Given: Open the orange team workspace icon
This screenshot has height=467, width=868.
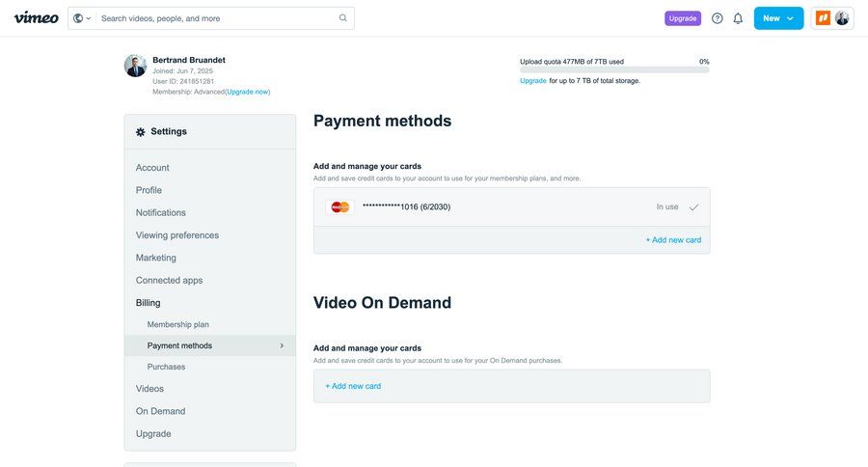Looking at the screenshot, I should point(823,18).
